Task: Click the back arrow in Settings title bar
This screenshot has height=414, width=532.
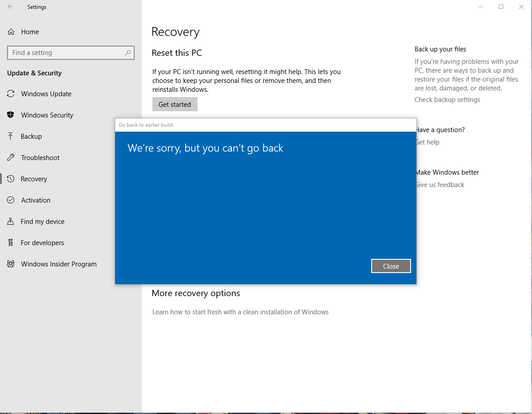Action: click(x=11, y=7)
